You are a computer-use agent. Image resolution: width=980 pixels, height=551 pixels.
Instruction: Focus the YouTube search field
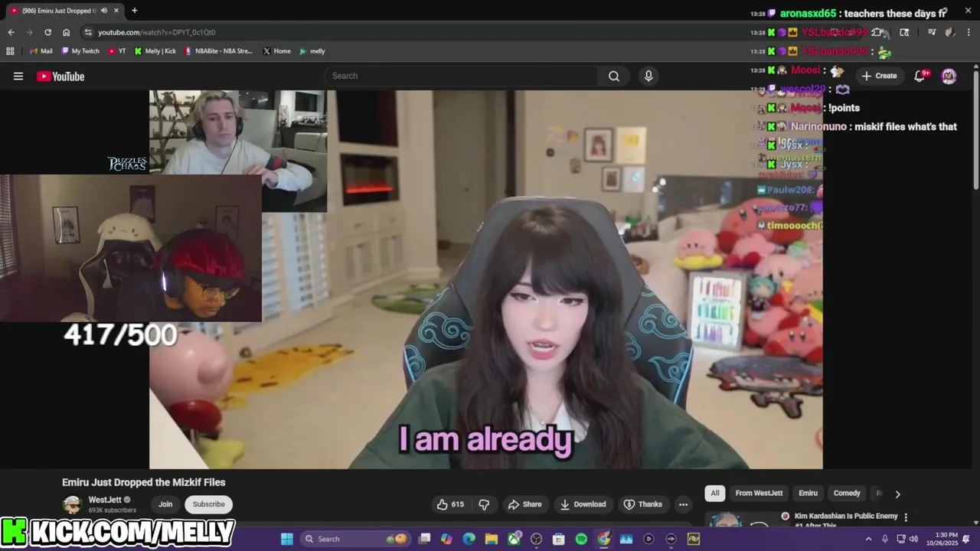pyautogui.click(x=461, y=76)
